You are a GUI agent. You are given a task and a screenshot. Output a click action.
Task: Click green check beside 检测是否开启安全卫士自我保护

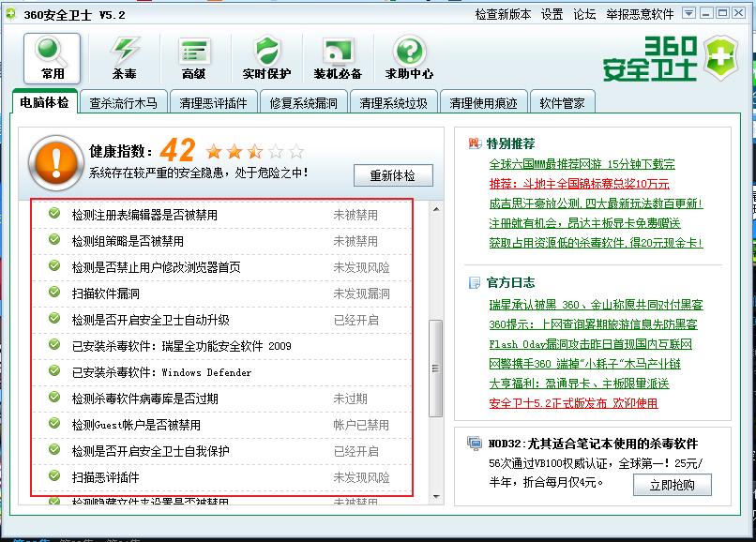coord(54,450)
